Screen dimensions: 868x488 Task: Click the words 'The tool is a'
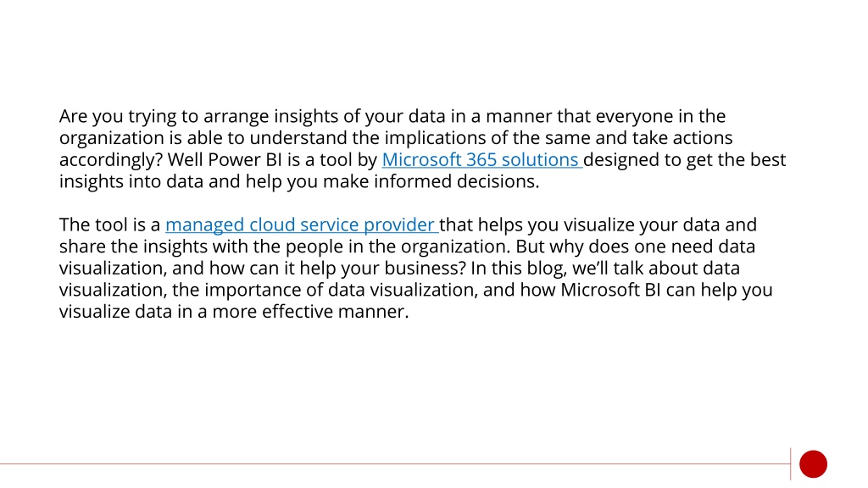tap(109, 225)
